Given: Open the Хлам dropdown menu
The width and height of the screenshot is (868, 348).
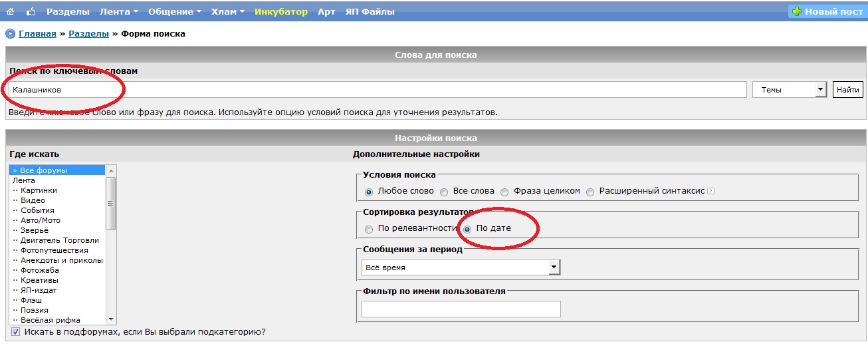Looking at the screenshot, I should [x=228, y=11].
